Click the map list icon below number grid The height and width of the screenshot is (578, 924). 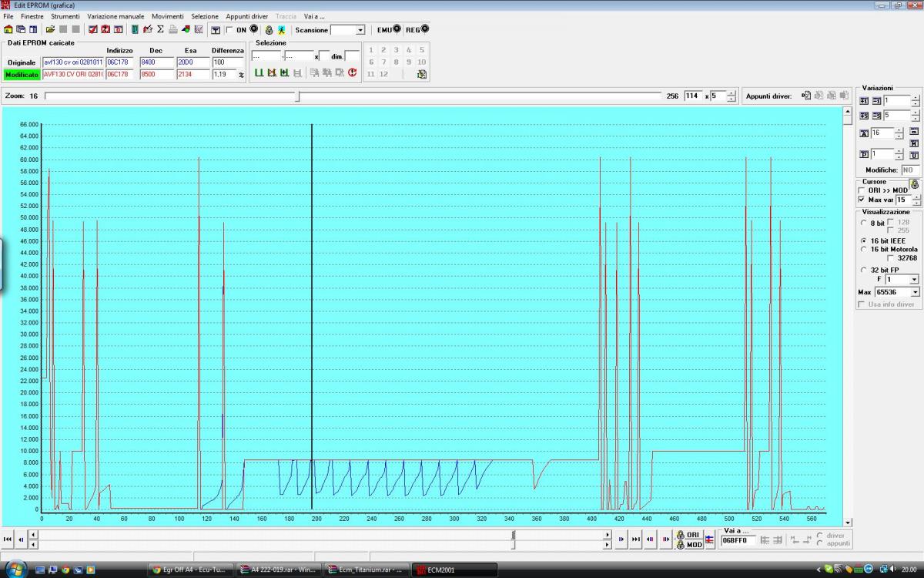422,74
